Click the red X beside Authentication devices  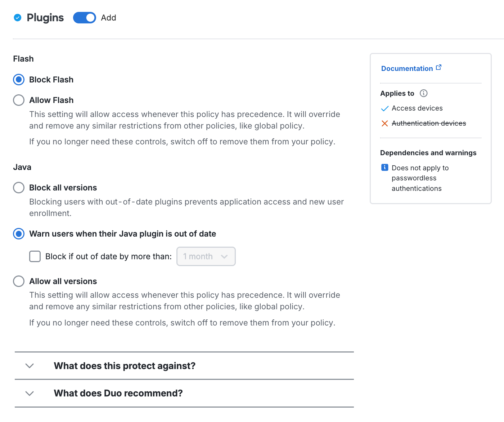pyautogui.click(x=384, y=123)
